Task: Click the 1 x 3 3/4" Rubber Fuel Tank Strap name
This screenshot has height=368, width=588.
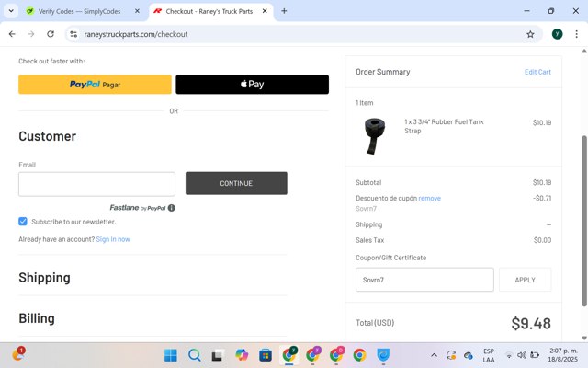Action: [444, 126]
